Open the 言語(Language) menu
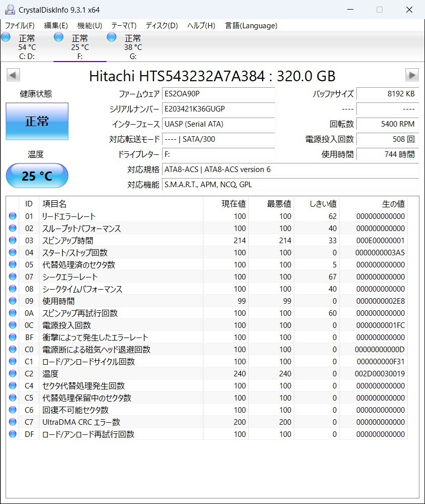Viewport: 425px width, 504px height. point(251,25)
